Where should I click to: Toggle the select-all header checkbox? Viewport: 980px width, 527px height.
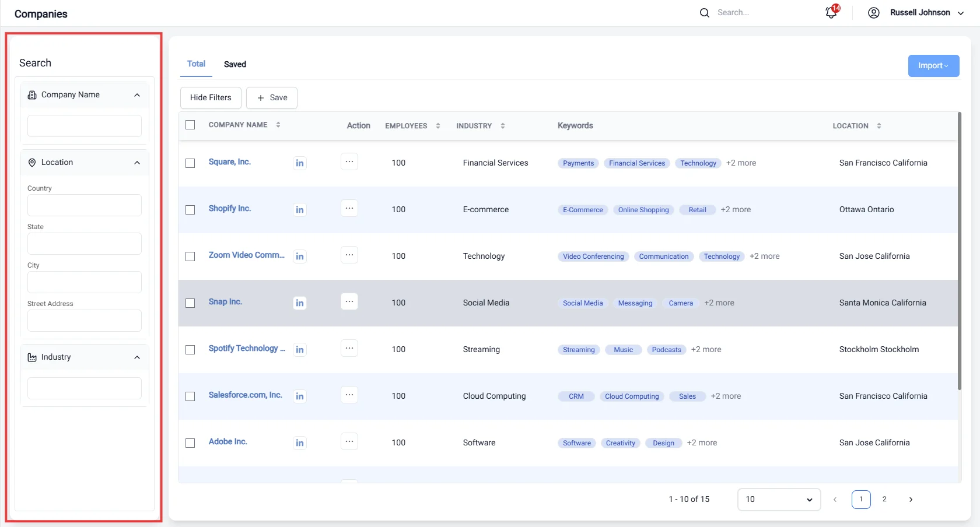[x=190, y=125]
